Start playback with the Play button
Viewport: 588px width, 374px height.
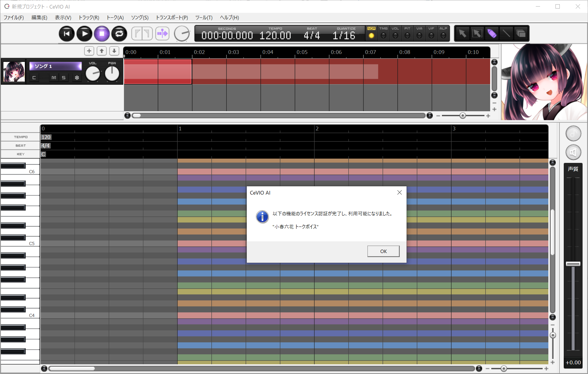pos(84,34)
